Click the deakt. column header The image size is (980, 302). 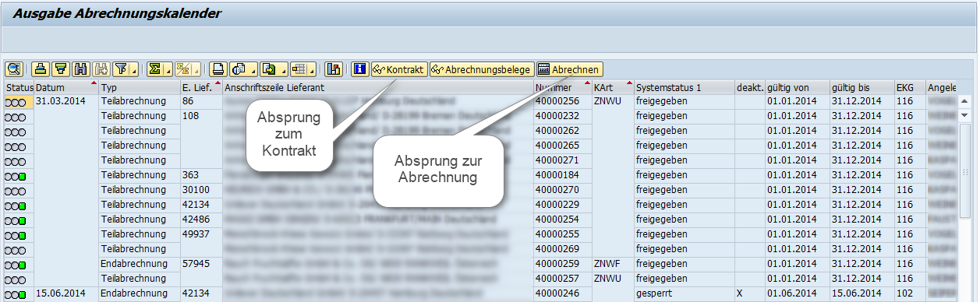(x=749, y=87)
